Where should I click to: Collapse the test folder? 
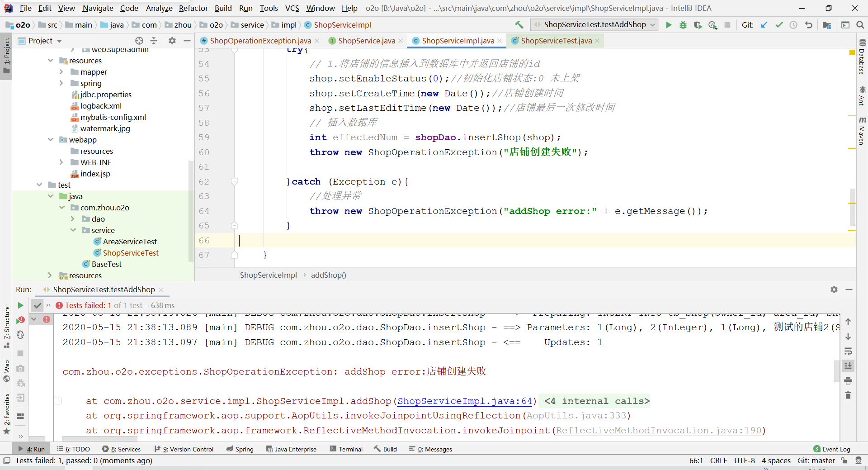tap(39, 185)
